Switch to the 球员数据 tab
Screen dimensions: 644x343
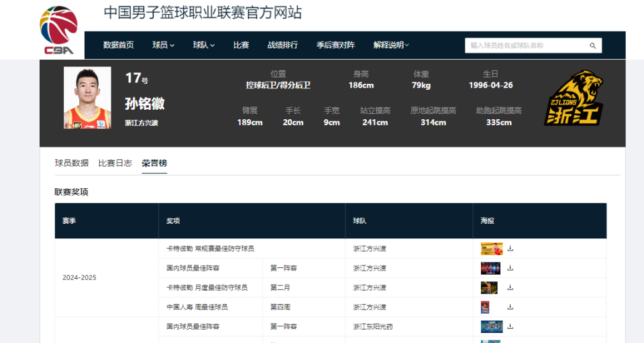coord(72,163)
